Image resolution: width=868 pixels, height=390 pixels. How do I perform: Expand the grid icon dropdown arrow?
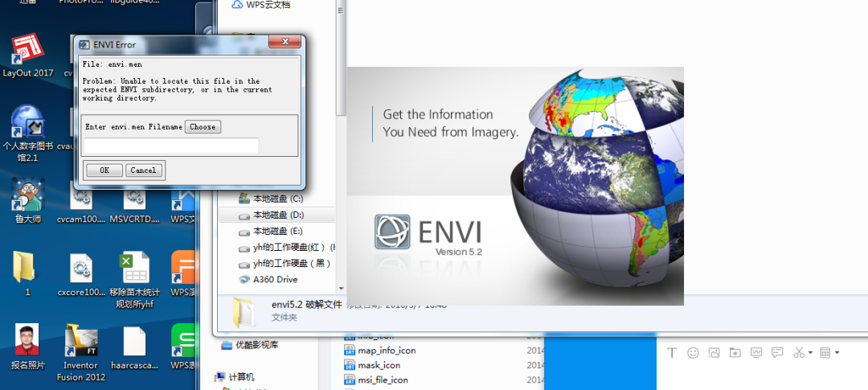837,353
